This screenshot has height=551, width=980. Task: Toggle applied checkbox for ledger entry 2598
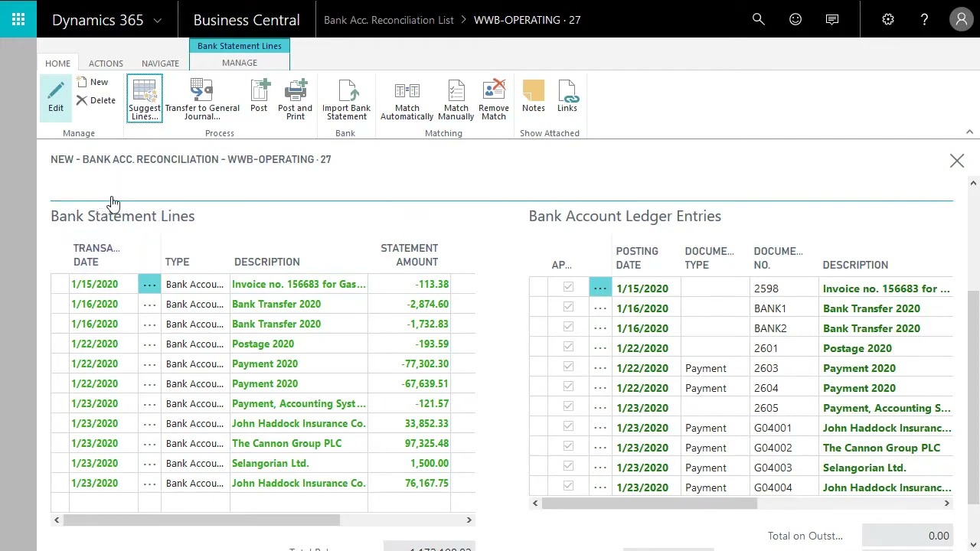tap(568, 287)
